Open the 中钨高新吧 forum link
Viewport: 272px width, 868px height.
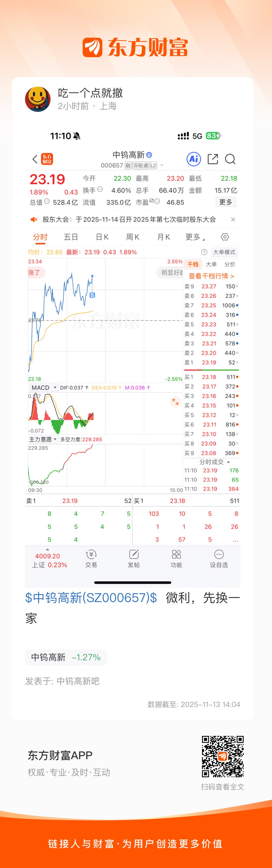point(78,681)
